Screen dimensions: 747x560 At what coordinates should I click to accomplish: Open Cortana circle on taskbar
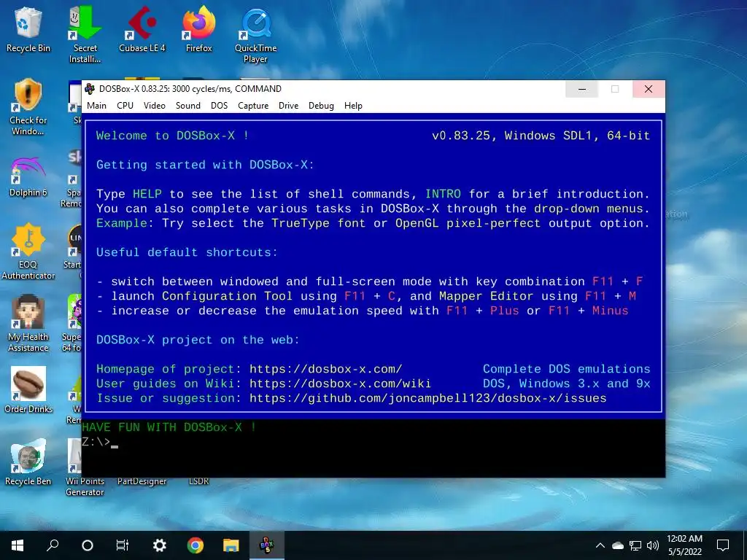coord(88,545)
